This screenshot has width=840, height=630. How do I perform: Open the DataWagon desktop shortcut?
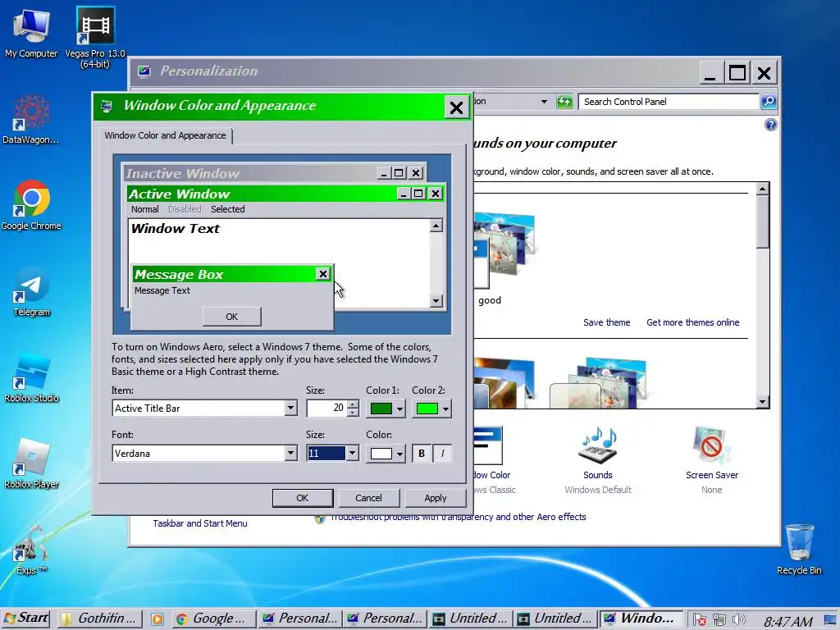[31, 120]
